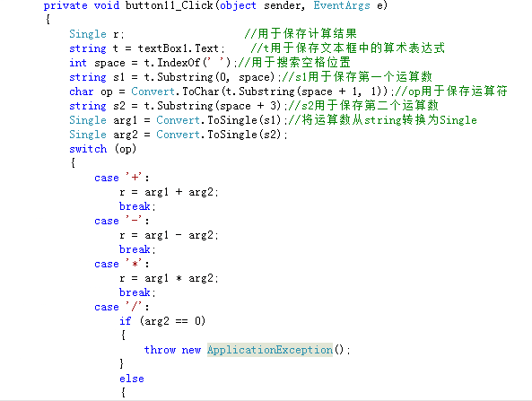Click the 'if' keyword checking arg2

126,321
